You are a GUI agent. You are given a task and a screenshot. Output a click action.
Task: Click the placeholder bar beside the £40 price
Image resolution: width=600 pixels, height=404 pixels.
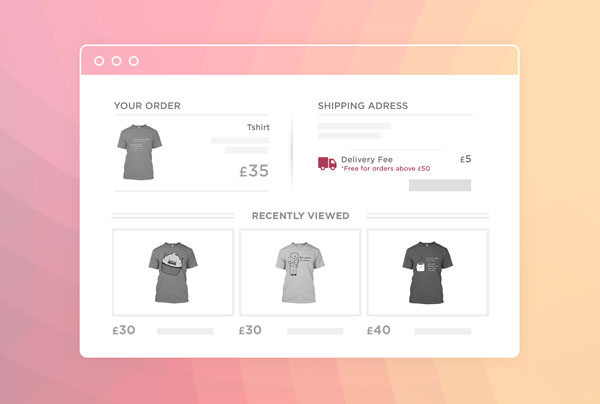point(443,331)
